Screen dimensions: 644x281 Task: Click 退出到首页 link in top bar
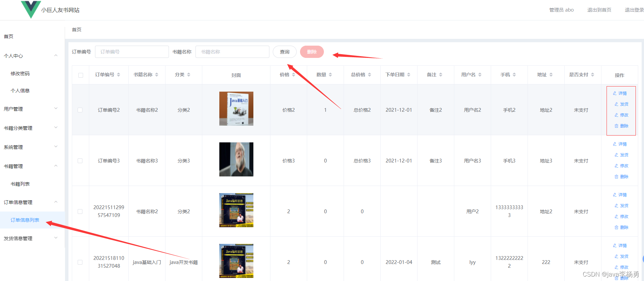pyautogui.click(x=599, y=10)
